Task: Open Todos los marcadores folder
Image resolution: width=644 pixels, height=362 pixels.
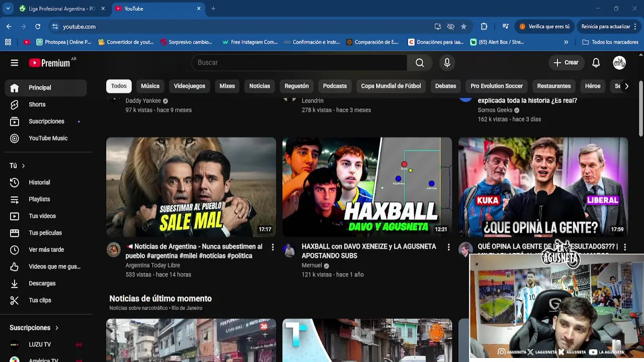Action: [x=610, y=42]
